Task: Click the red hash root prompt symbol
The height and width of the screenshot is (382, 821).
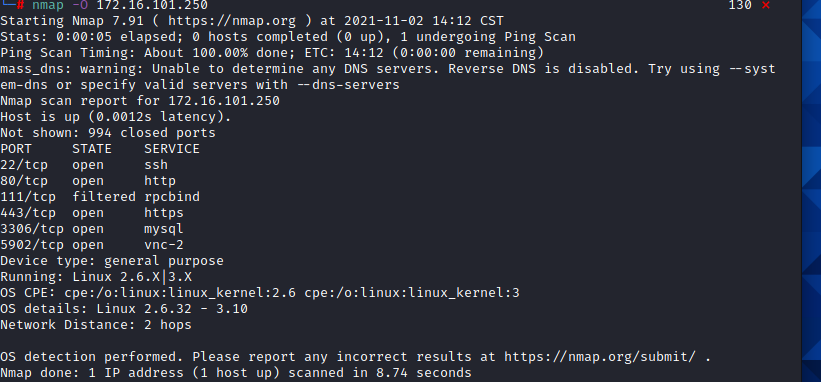Action: point(20,5)
